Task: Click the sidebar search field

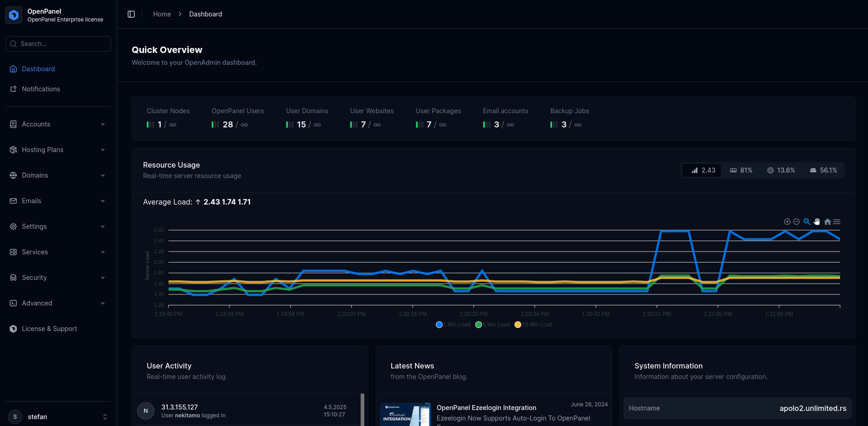Action: pos(58,44)
